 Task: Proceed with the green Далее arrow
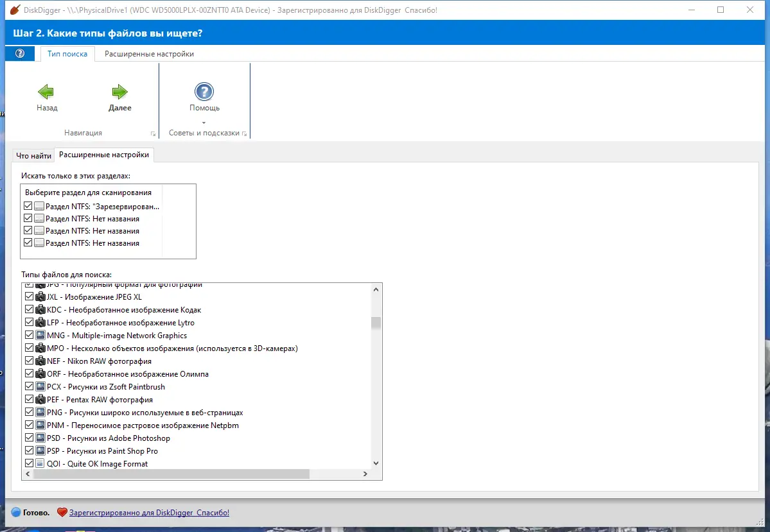pos(119,92)
